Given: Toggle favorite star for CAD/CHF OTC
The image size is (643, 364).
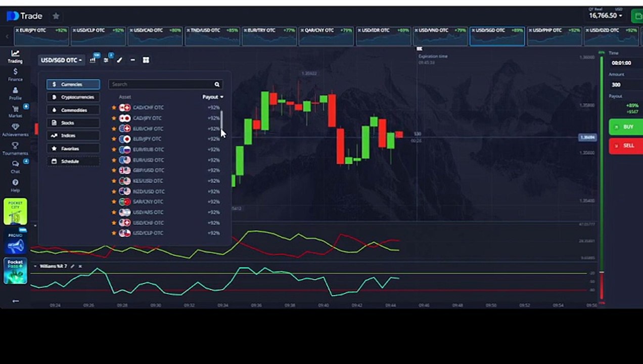Looking at the screenshot, I should (x=114, y=108).
